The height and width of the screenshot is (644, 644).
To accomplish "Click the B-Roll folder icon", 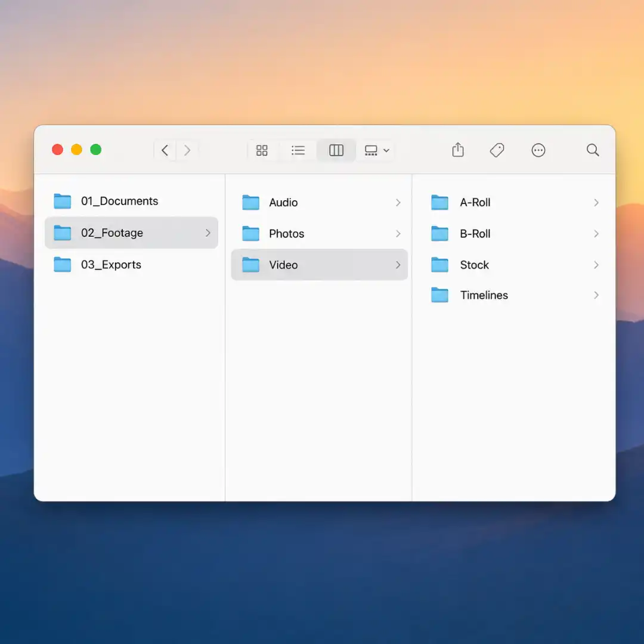I will 439,234.
